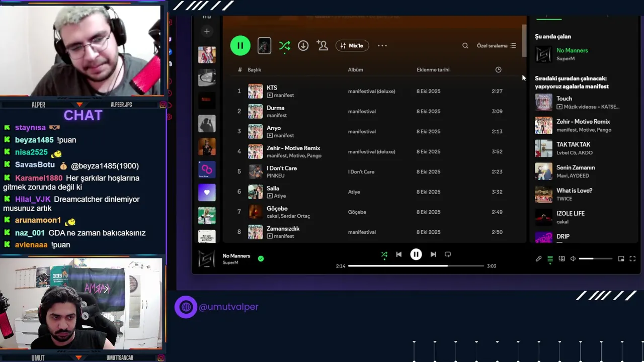Viewport: 644px width, 362px height.
Task: Pause playback in the bottom player bar
Action: (416, 254)
